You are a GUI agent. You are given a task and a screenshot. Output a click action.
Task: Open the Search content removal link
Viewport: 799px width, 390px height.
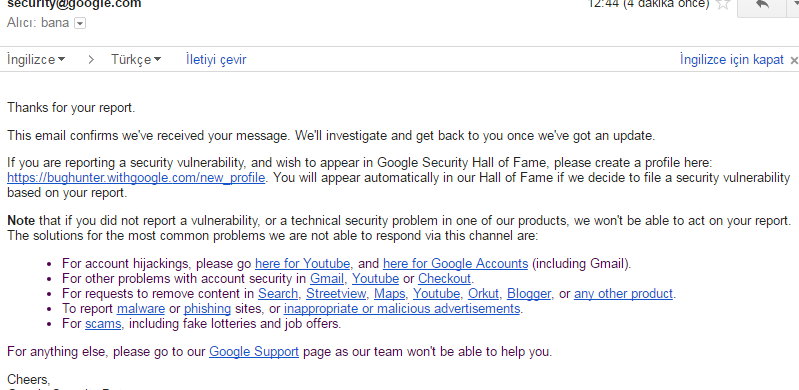tap(278, 294)
